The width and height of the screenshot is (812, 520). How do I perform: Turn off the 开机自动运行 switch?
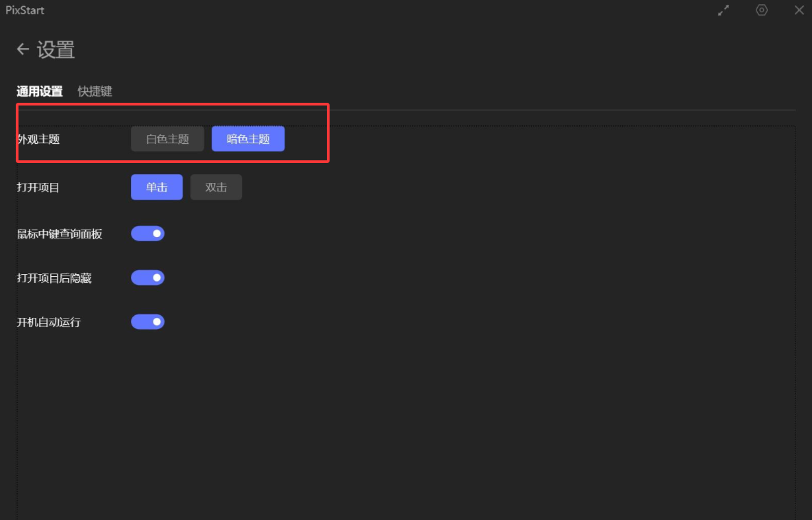[x=148, y=321]
